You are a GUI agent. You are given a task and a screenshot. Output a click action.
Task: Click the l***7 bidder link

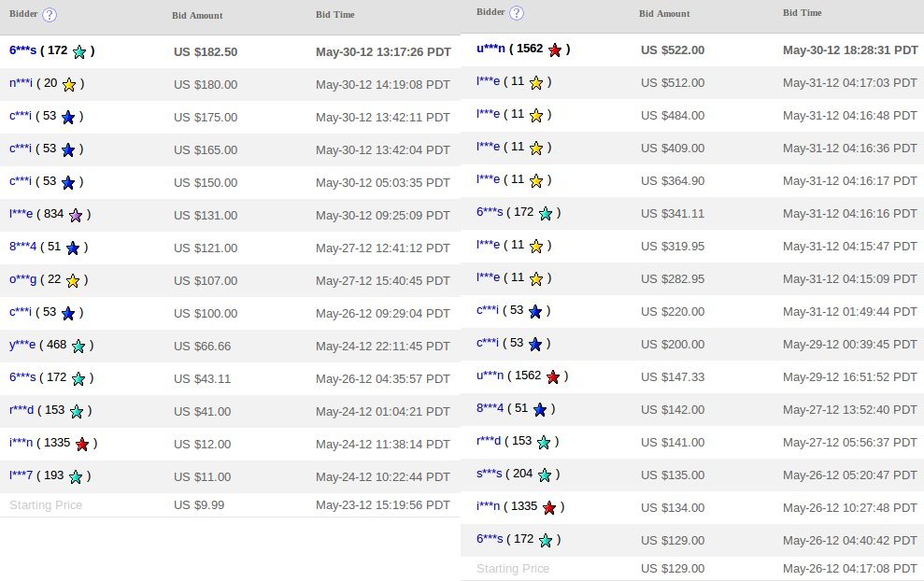click(20, 476)
